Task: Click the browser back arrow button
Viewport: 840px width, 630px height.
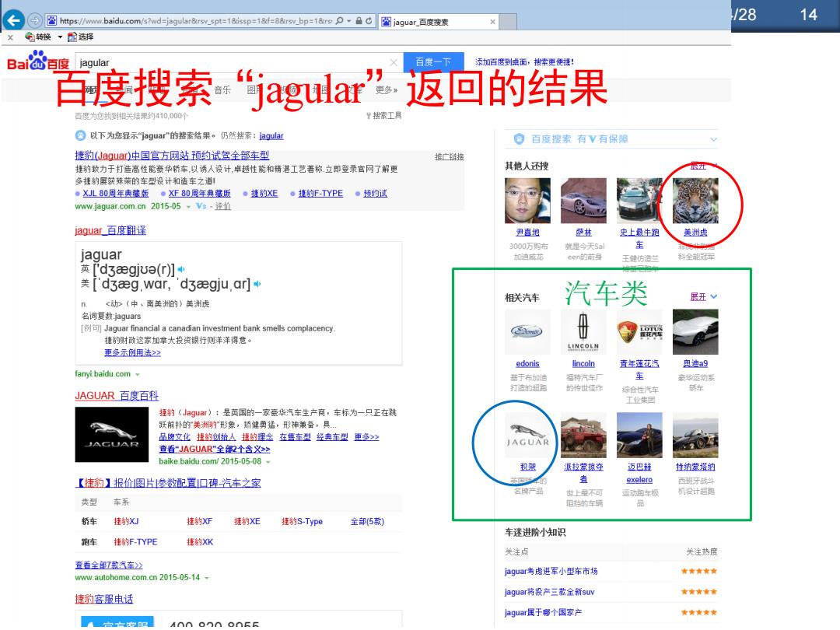Action: point(13,21)
